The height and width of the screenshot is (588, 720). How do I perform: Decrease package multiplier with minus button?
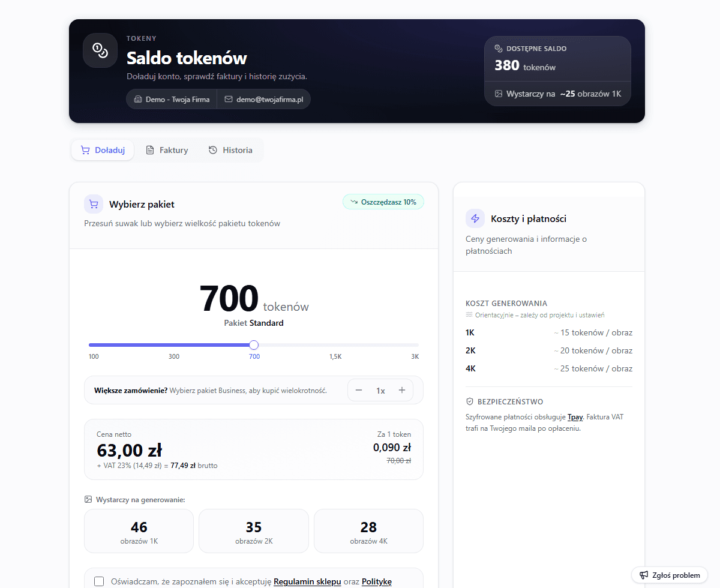(359, 391)
